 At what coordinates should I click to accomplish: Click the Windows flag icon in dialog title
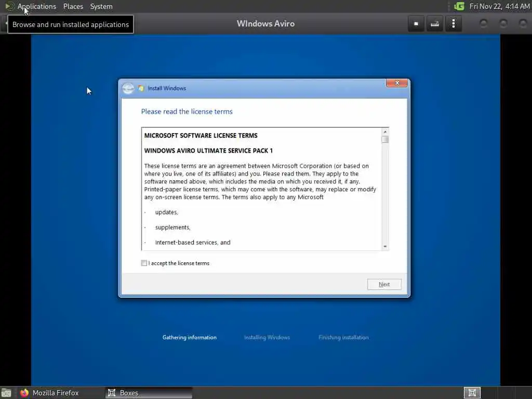point(141,88)
